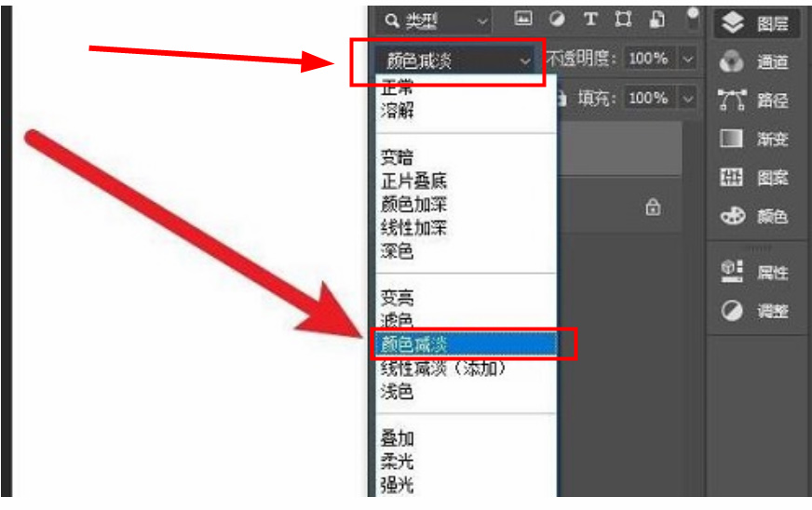Image resolution: width=812 pixels, height=510 pixels.
Task: Click the 渐变 panel label
Action: 773,140
